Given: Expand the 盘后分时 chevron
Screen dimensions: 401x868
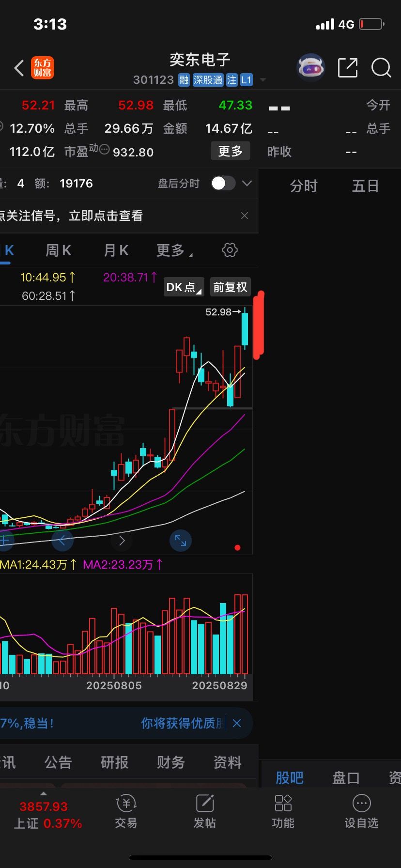Looking at the screenshot, I should (x=247, y=183).
